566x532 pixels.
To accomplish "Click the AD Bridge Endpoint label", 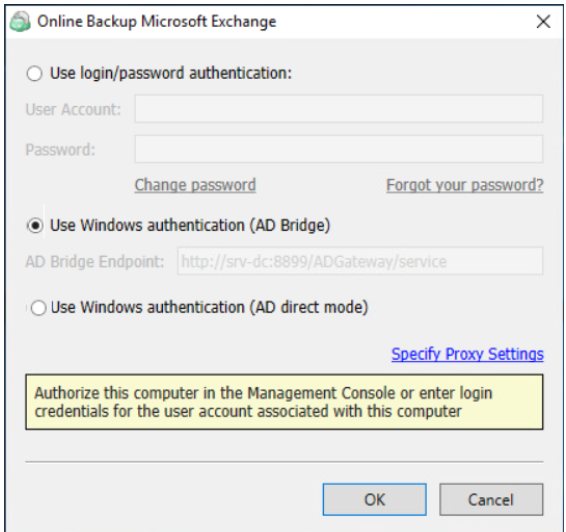I will (95, 262).
